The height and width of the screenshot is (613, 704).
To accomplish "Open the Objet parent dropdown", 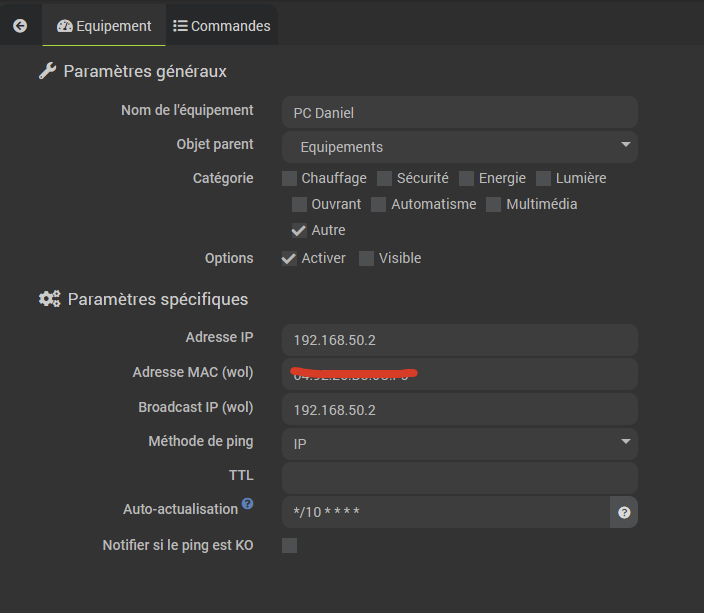I will [460, 147].
